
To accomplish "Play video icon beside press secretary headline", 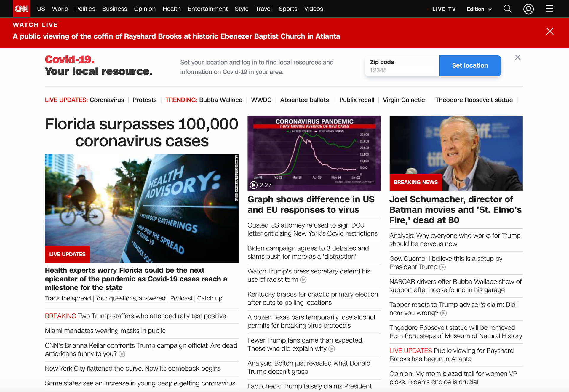I will tap(303, 280).
